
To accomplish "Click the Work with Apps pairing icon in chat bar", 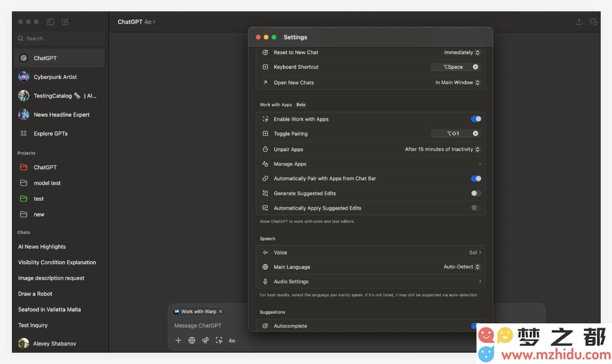I will click(219, 341).
